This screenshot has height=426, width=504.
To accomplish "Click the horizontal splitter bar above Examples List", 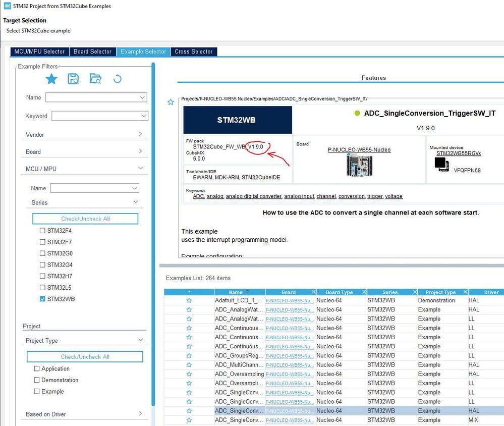I will click(332, 265).
